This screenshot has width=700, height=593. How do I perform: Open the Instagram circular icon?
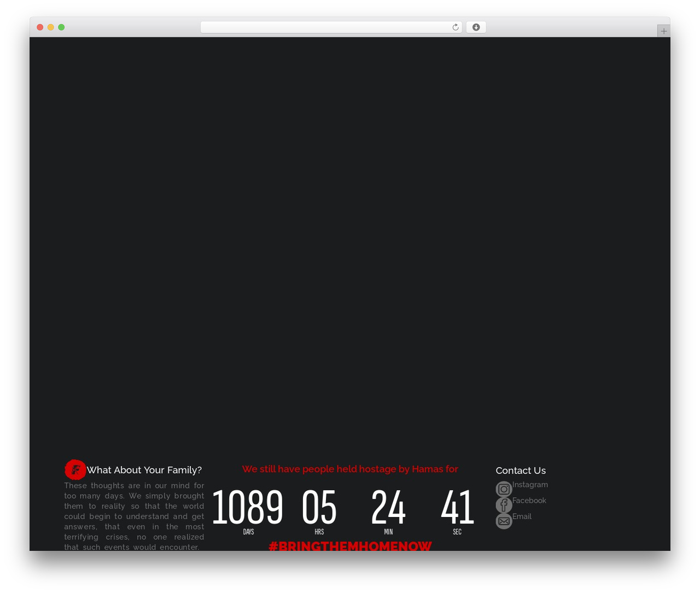(x=504, y=489)
